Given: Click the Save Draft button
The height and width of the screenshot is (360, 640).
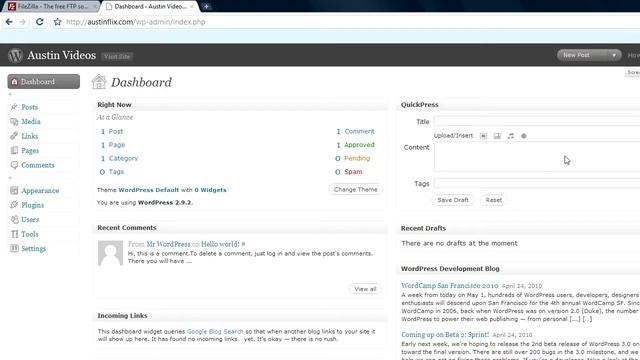Looking at the screenshot, I should [x=453, y=200].
